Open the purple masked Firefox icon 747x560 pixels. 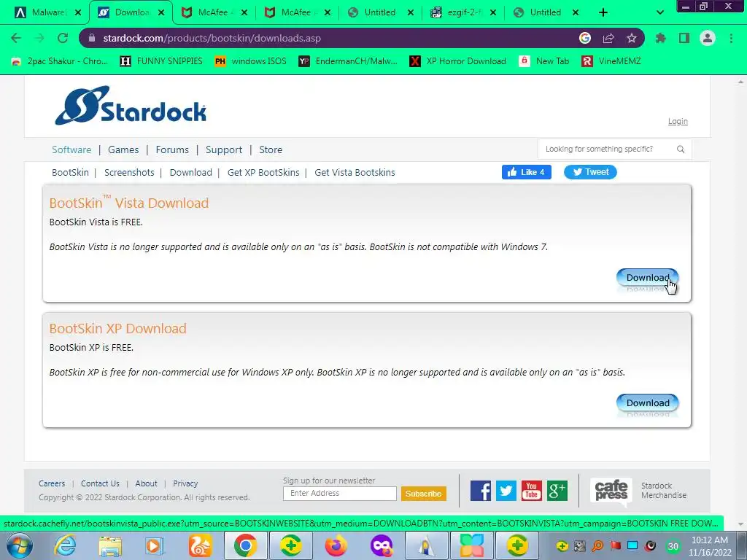pos(381,545)
